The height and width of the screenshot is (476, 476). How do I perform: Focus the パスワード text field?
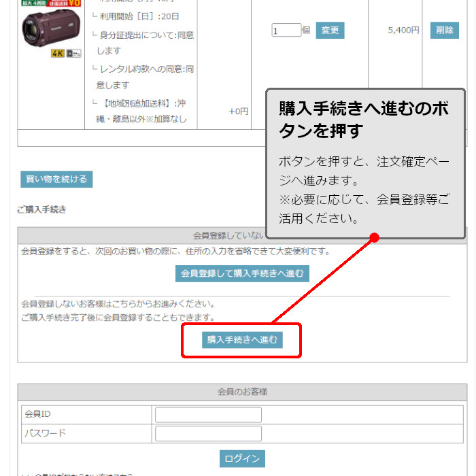point(208,434)
